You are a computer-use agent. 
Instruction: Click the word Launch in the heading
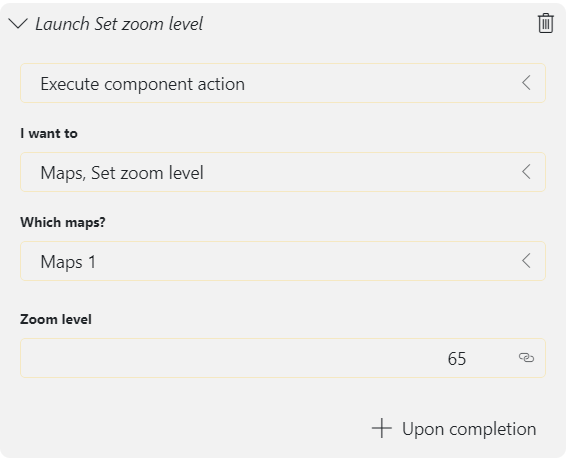62,24
